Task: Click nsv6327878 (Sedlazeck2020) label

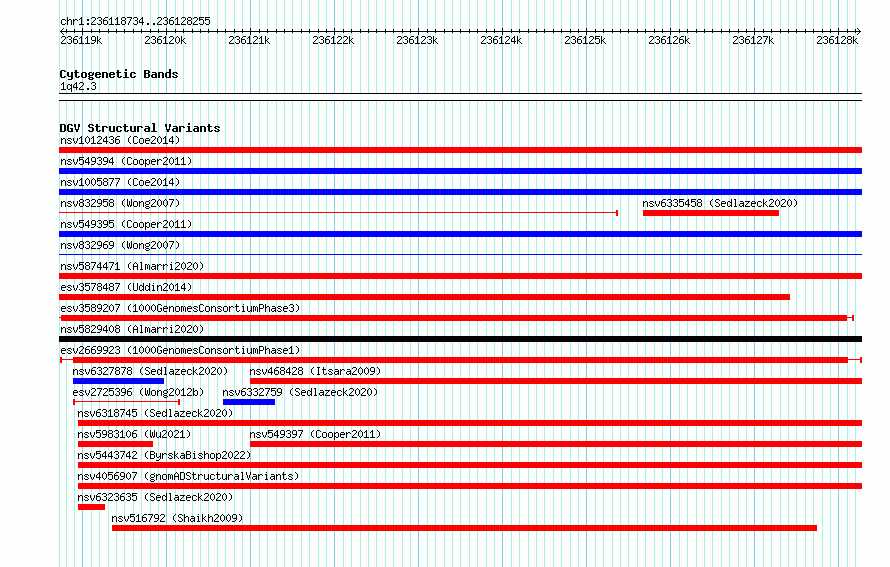Action: click(x=150, y=371)
